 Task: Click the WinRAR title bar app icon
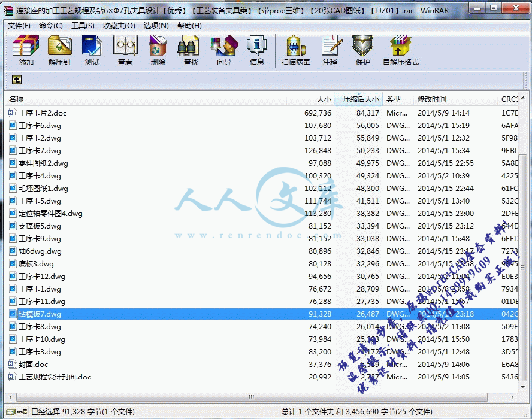click(8, 11)
